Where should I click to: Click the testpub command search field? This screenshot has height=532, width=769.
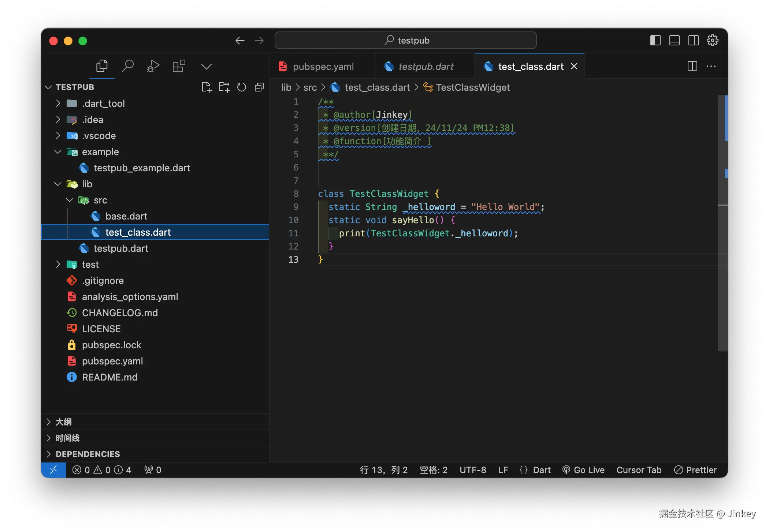point(406,40)
